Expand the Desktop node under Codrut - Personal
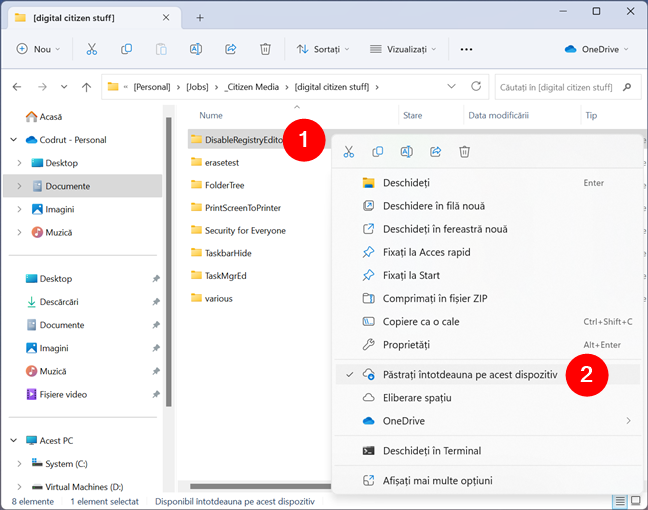This screenshot has width=648, height=510. 19,163
